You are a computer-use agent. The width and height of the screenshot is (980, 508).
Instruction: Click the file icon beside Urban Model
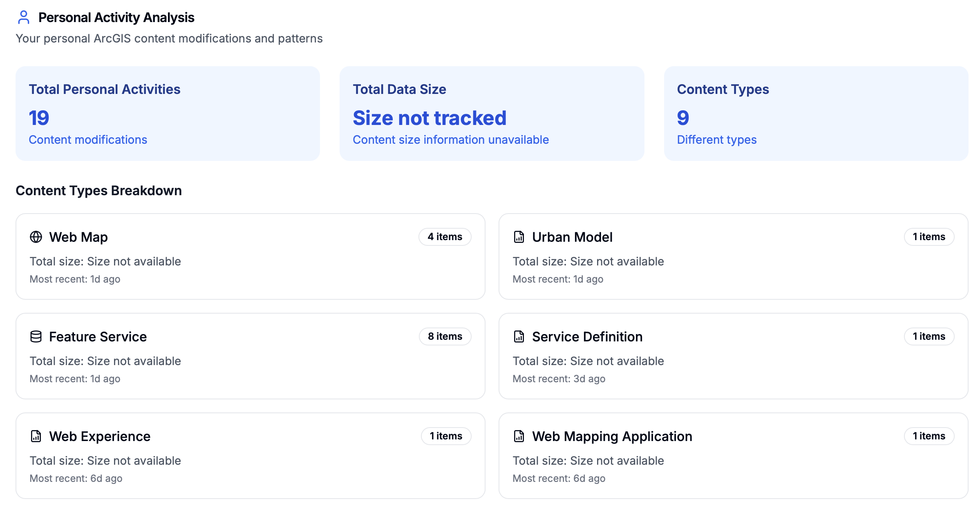519,237
